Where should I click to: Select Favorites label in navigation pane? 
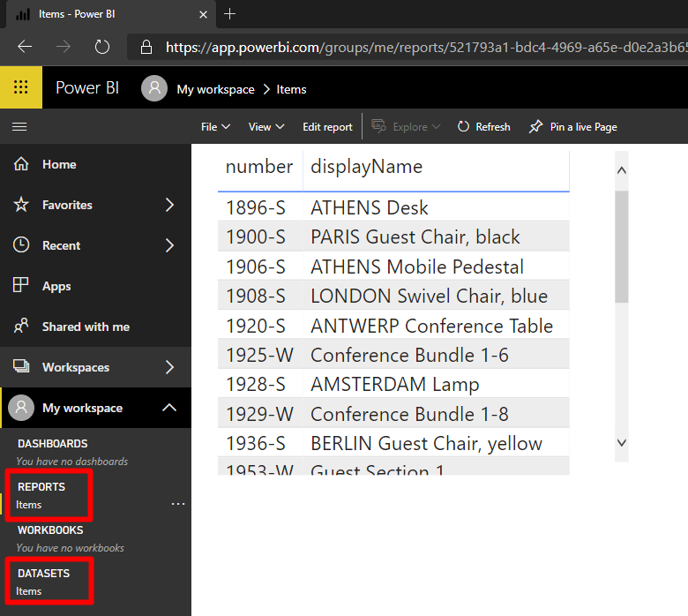(67, 205)
